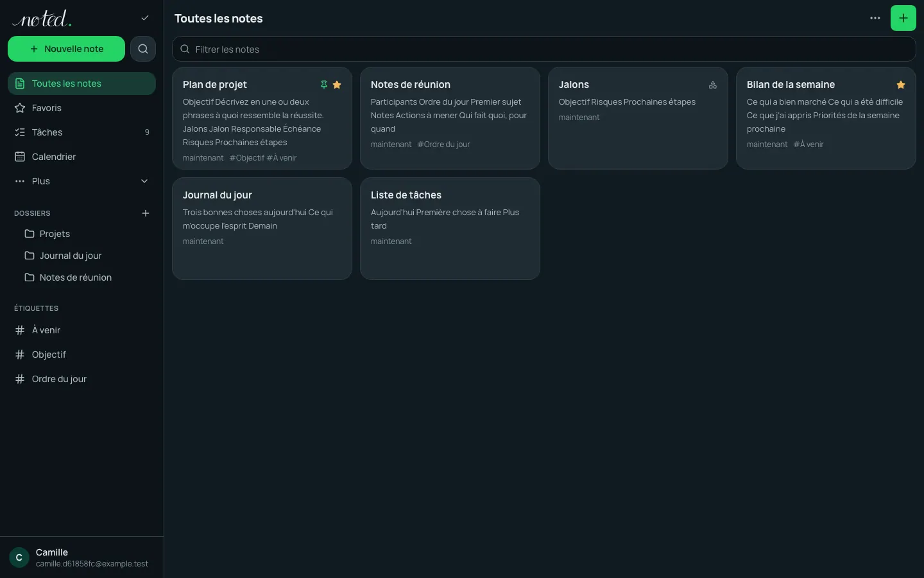Open Camille's account menu at the bottom
Viewport: 924px width, 578px height.
(x=81, y=557)
